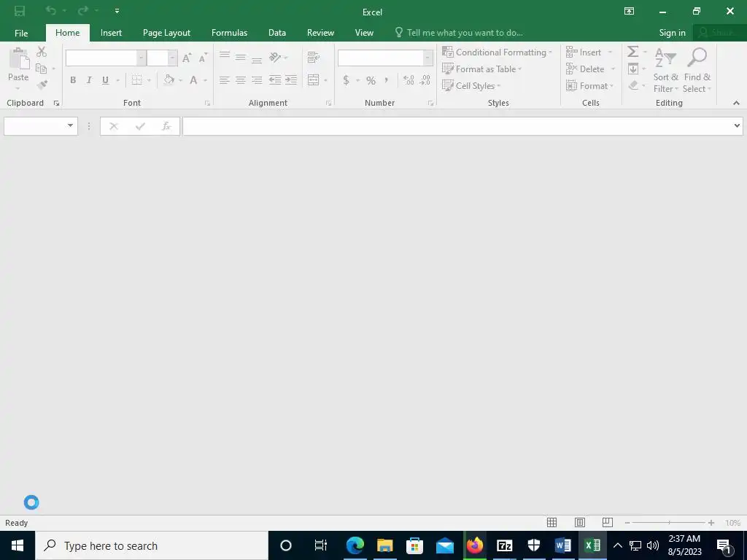Apply Percent Style format
Image resolution: width=747 pixels, height=560 pixels.
[371, 80]
